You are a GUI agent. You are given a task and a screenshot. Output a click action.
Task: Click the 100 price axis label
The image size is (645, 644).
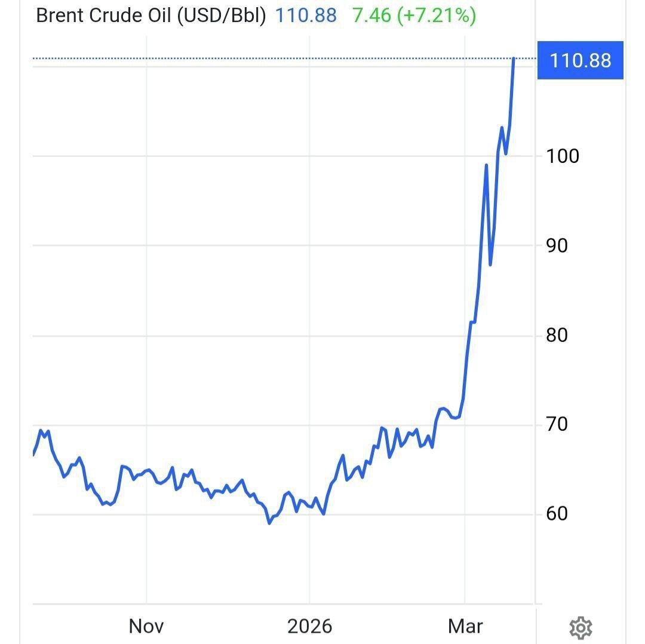click(x=562, y=156)
